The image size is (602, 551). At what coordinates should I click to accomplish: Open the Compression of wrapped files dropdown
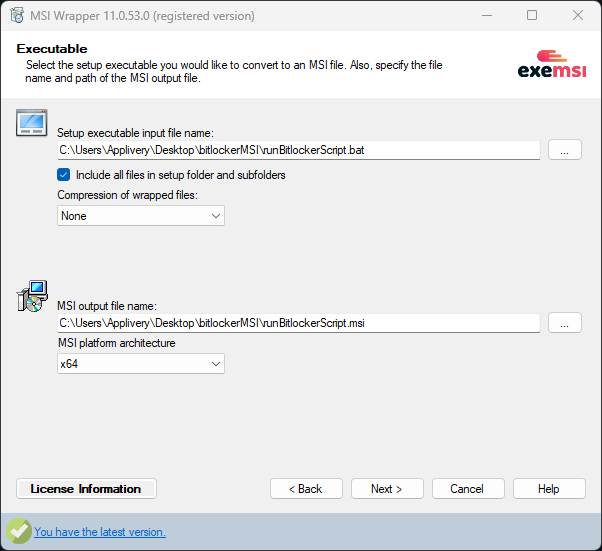(x=141, y=216)
